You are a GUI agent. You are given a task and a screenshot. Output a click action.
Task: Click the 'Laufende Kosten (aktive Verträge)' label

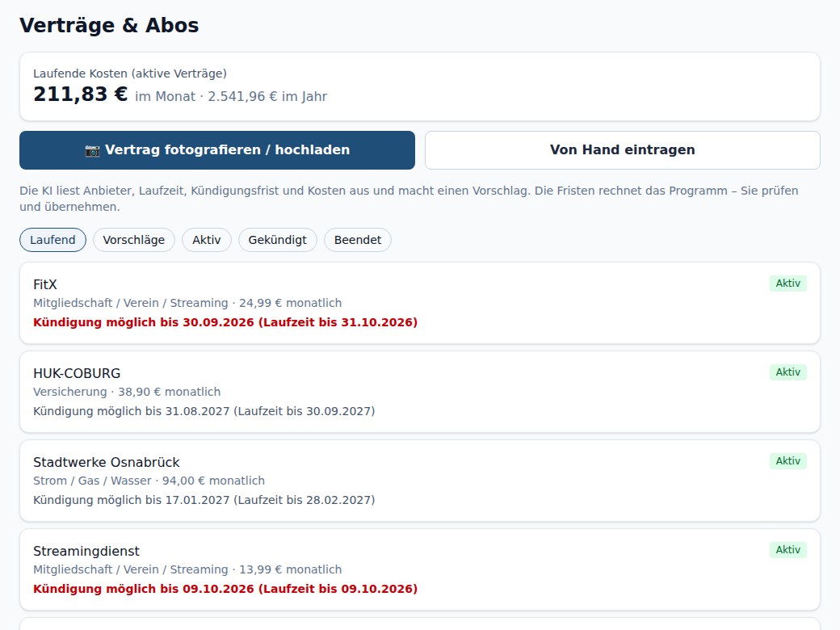click(x=130, y=74)
